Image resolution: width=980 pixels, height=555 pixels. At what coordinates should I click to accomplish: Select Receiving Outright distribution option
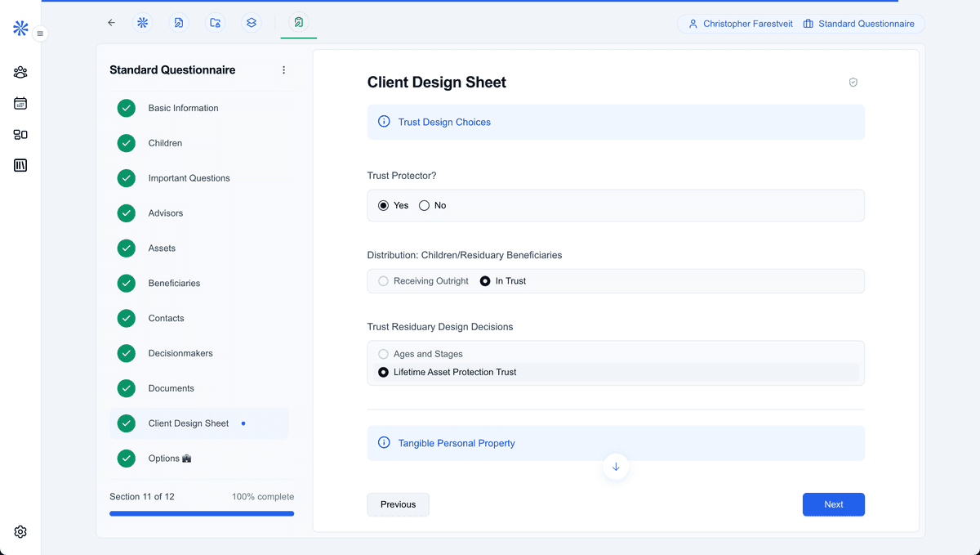pyautogui.click(x=384, y=281)
